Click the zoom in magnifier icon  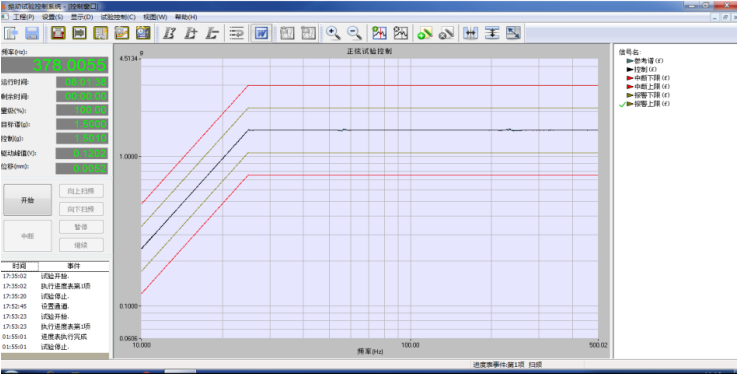click(333, 33)
